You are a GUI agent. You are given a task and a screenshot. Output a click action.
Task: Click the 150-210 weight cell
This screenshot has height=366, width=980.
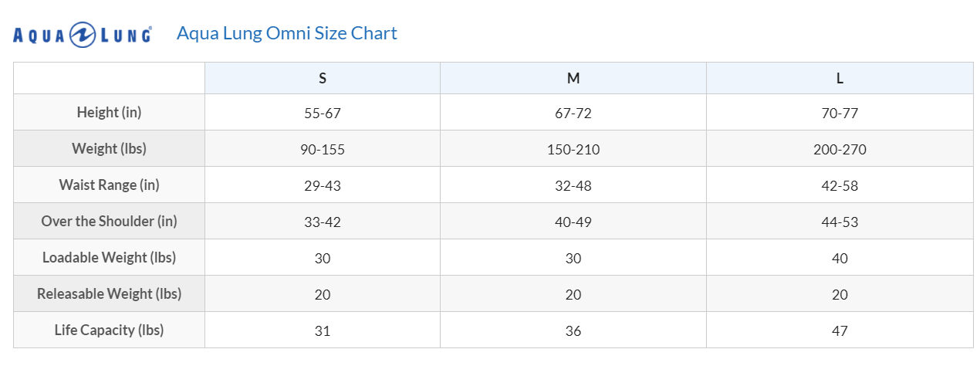click(573, 149)
